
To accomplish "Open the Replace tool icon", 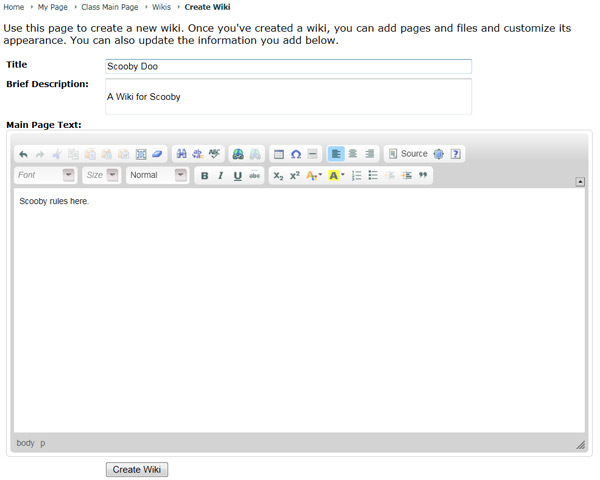I will (x=198, y=154).
